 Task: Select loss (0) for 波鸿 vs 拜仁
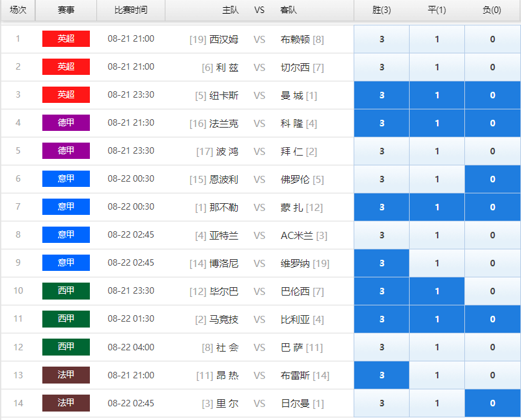492,151
